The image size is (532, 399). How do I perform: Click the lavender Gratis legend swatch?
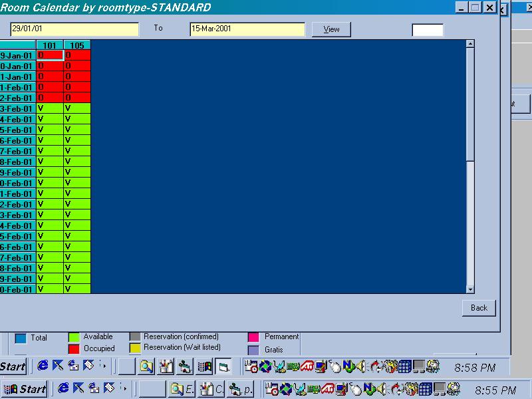click(253, 350)
